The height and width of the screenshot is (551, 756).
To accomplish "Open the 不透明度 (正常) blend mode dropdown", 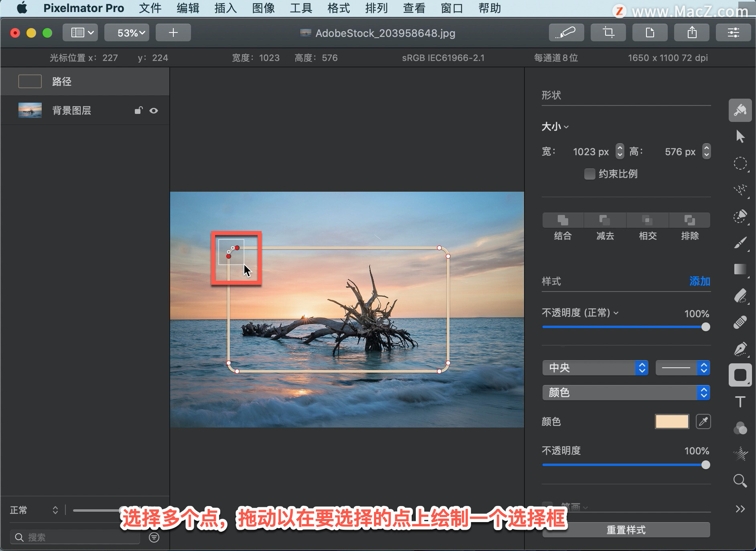I will 580,313.
